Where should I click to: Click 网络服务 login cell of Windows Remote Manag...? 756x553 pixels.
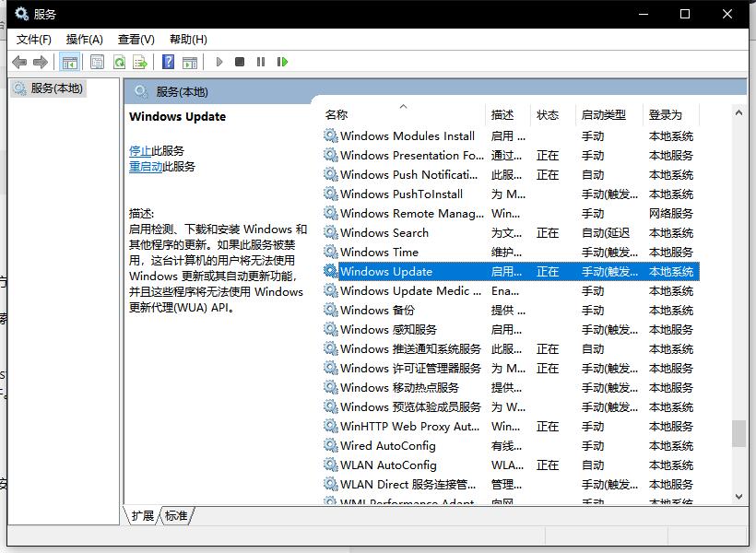click(670, 214)
